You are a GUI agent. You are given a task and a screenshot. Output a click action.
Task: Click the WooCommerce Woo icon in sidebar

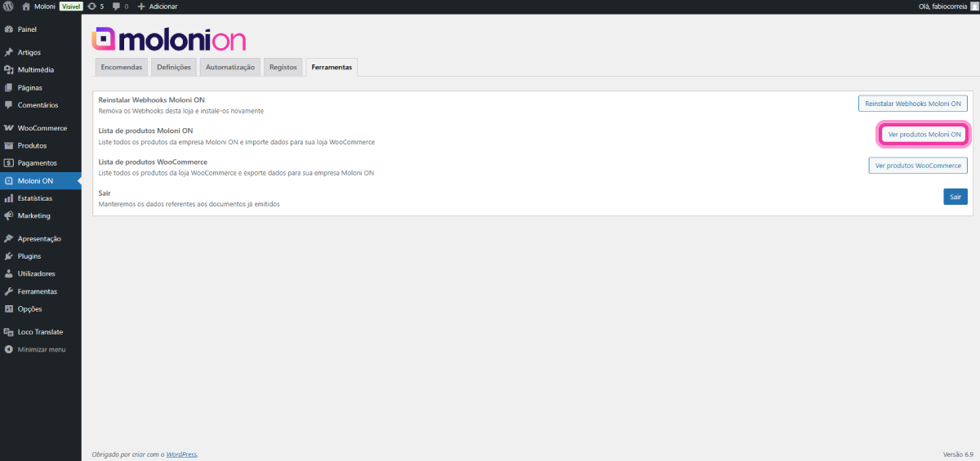(x=9, y=128)
